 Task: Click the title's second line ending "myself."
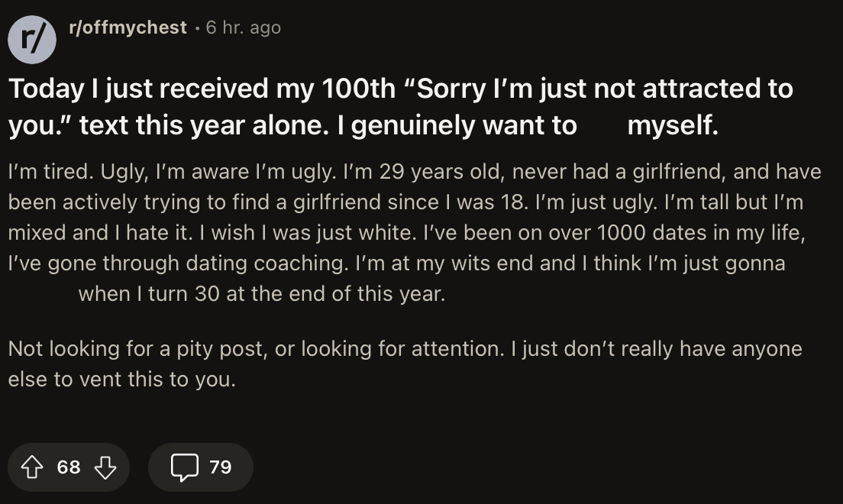coord(363,125)
